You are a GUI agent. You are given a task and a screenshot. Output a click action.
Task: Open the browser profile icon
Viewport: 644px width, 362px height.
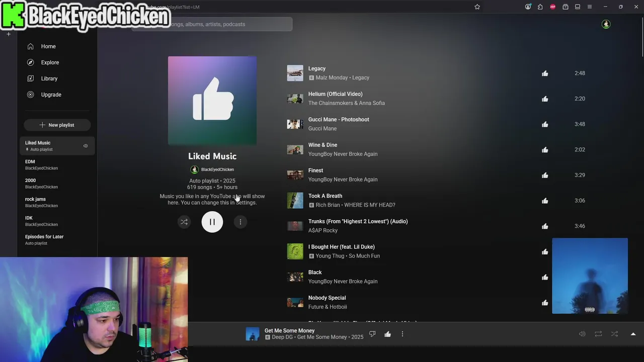(x=528, y=7)
